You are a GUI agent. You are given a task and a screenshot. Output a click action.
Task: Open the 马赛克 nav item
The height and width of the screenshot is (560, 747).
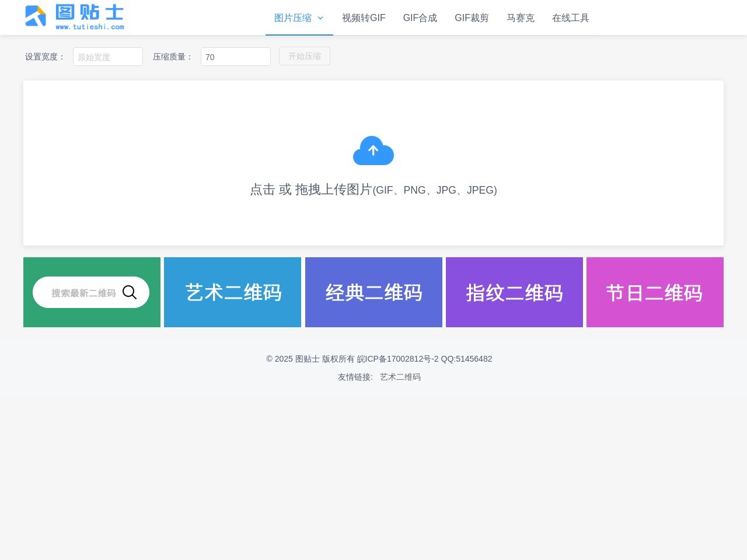click(521, 18)
